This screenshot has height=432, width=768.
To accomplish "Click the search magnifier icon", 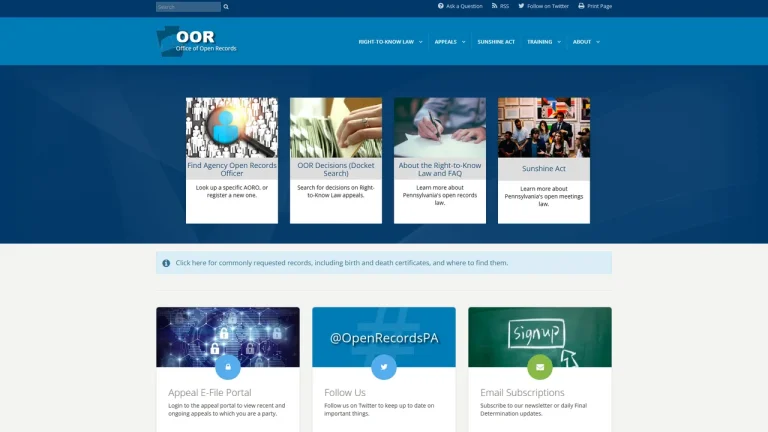I will 226,7.
